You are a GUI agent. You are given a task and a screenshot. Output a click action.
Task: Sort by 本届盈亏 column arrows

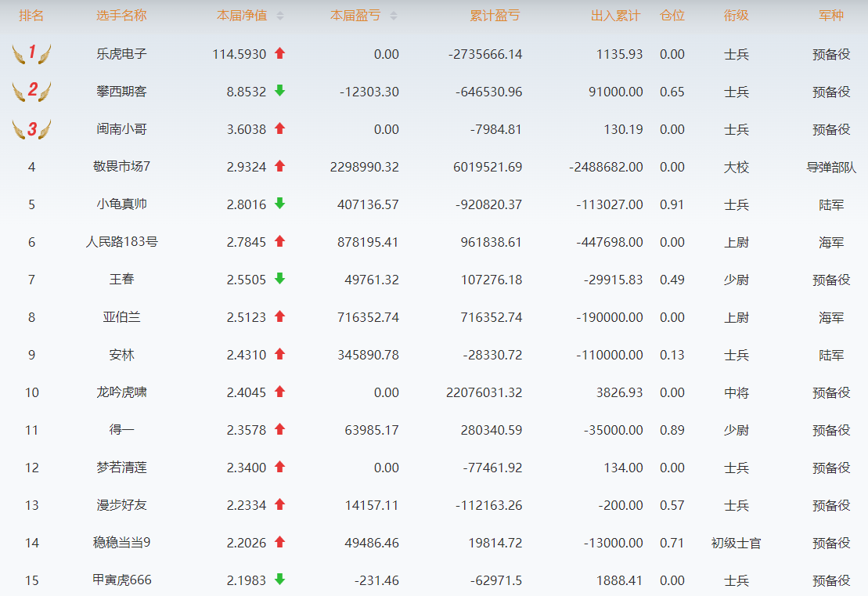pos(394,16)
